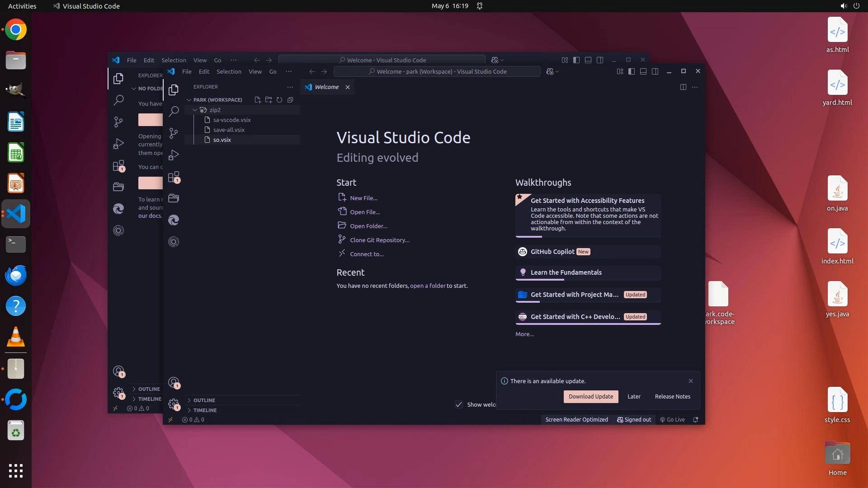The image size is (868, 488).
Task: Open the Source Control view
Action: pos(174,133)
